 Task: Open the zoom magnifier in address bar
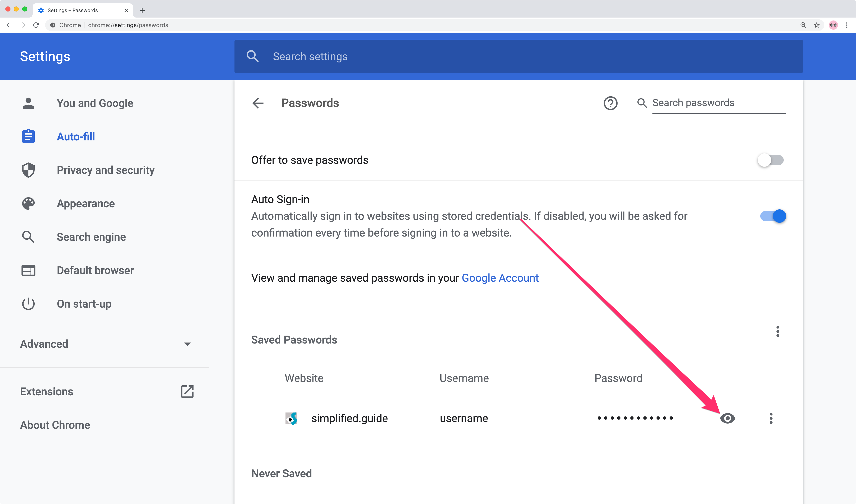[803, 25]
